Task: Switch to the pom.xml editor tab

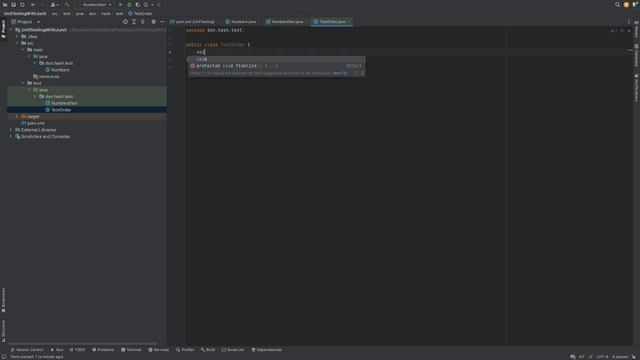Action: tap(192, 22)
